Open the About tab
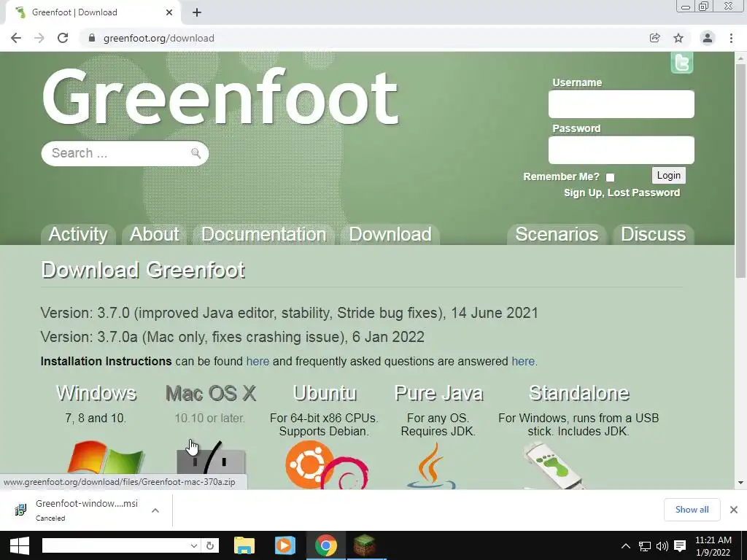747x560 pixels. pyautogui.click(x=155, y=234)
